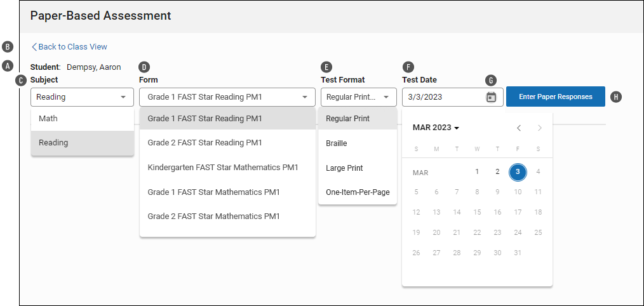Image resolution: width=644 pixels, height=306 pixels.
Task: Select One-Item-Per-Page format
Action: coord(358,192)
